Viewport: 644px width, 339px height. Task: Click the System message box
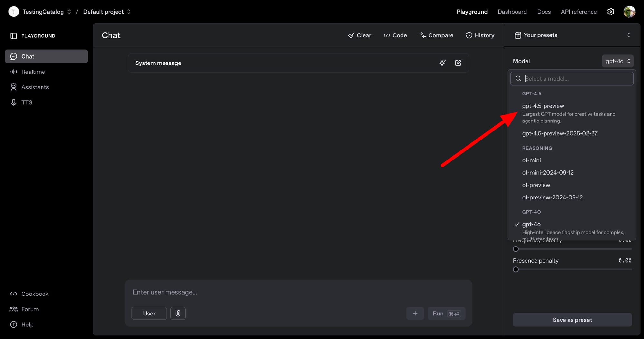pos(298,63)
